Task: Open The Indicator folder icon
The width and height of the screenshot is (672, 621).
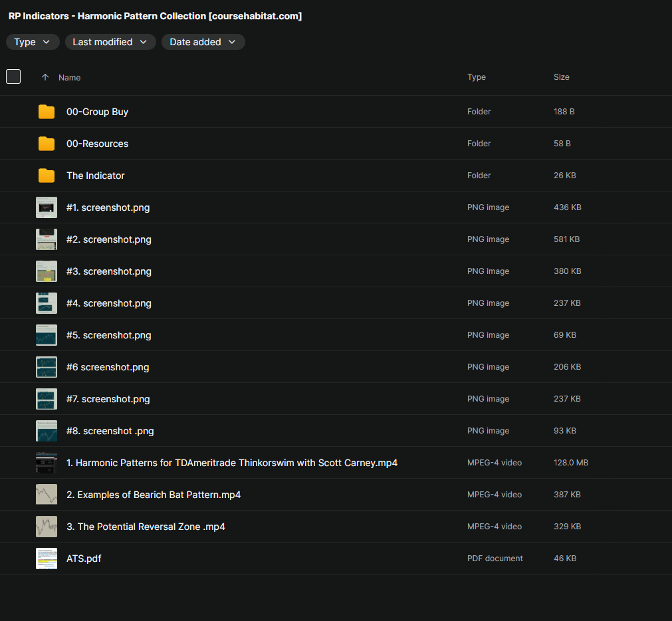Action: click(x=47, y=176)
